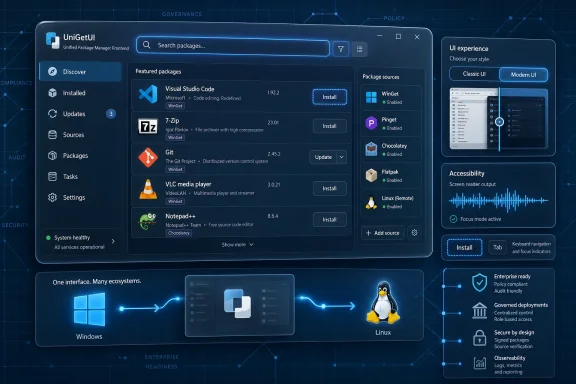Open package sources gear settings
The image size is (576, 384).
(x=414, y=233)
